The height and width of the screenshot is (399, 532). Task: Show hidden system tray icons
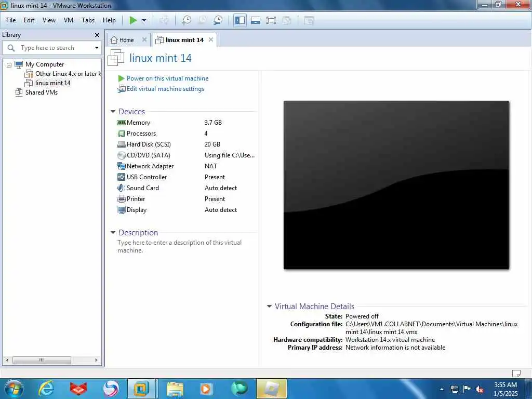(442, 389)
